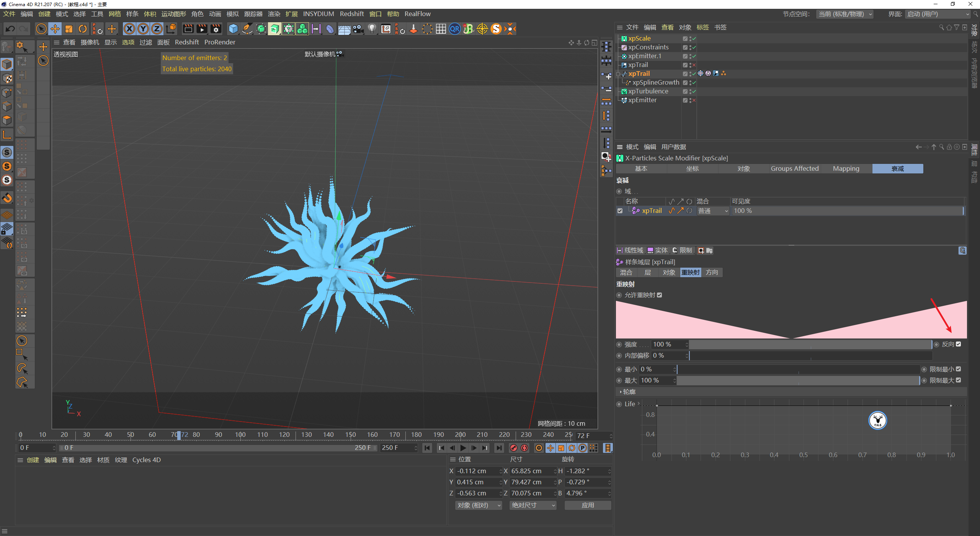
Task: Uncheck the 反向 checkbox
Action: [958, 344]
